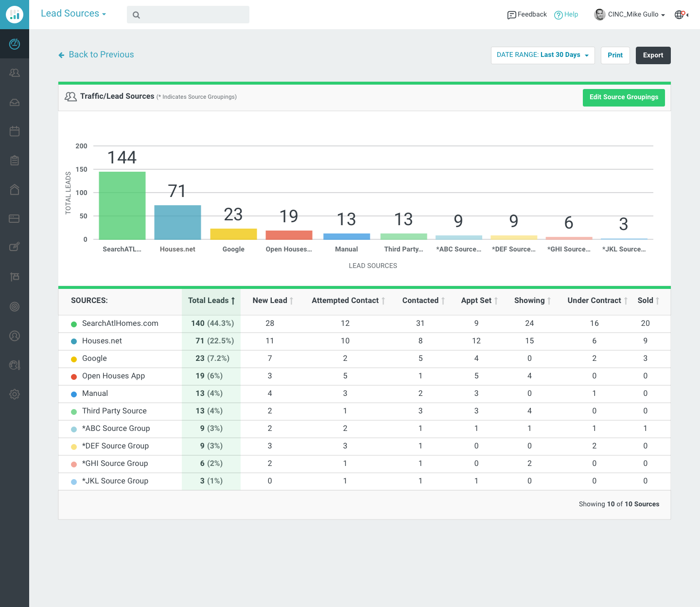Open the house properties sidebar icon

tap(15, 190)
